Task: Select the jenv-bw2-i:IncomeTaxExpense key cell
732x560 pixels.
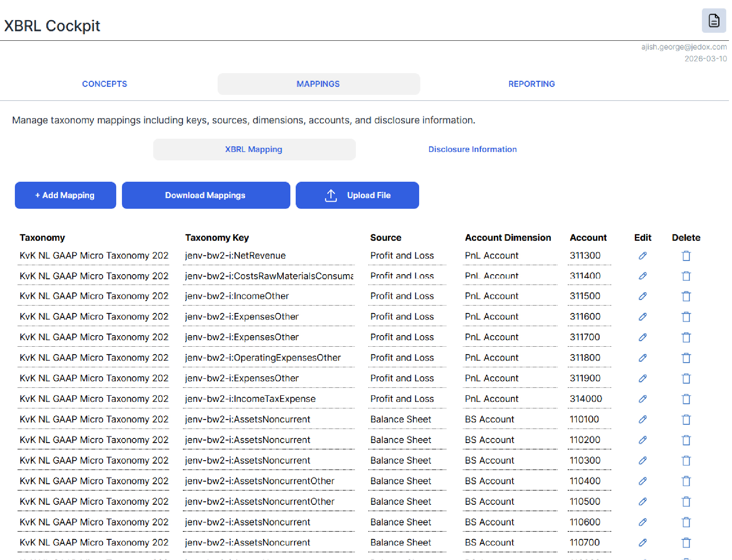Action: pos(269,399)
